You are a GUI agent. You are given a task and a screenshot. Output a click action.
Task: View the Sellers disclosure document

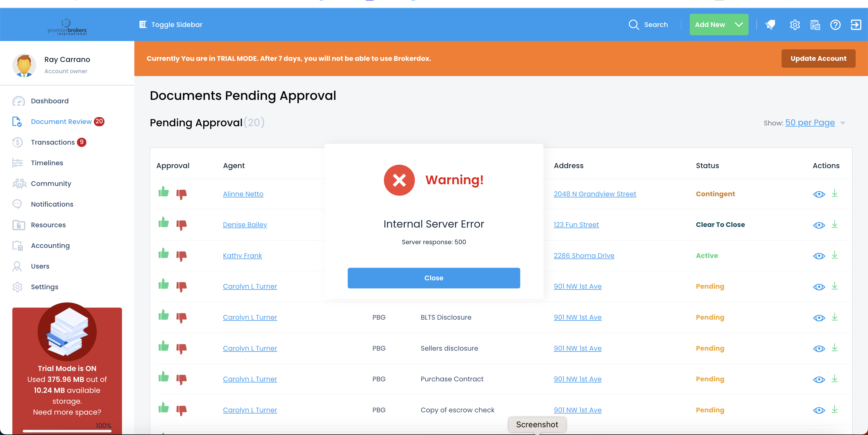(x=819, y=349)
